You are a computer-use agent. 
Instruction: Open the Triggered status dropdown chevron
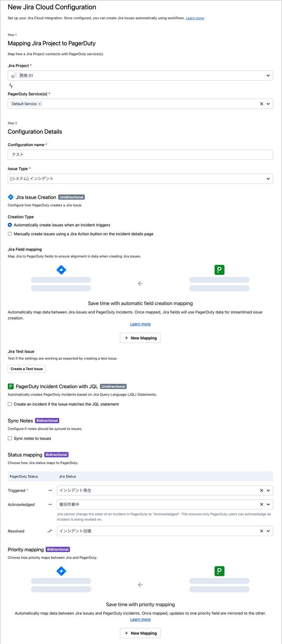[x=268, y=490]
